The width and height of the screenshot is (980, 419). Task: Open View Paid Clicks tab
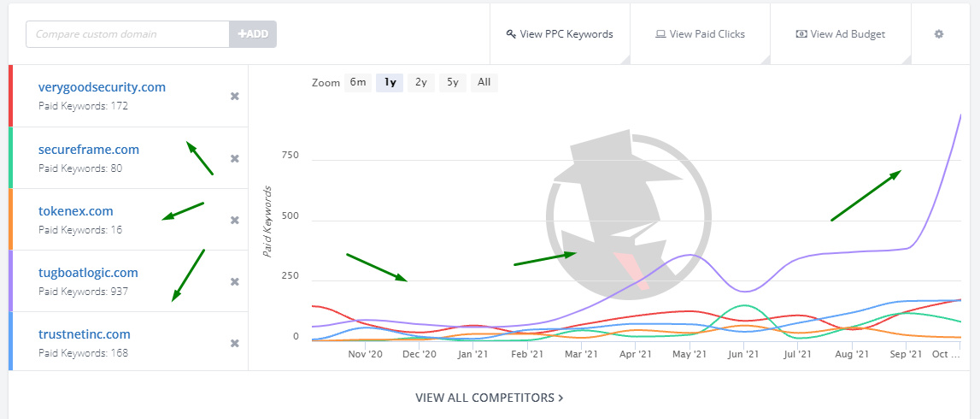(x=700, y=34)
